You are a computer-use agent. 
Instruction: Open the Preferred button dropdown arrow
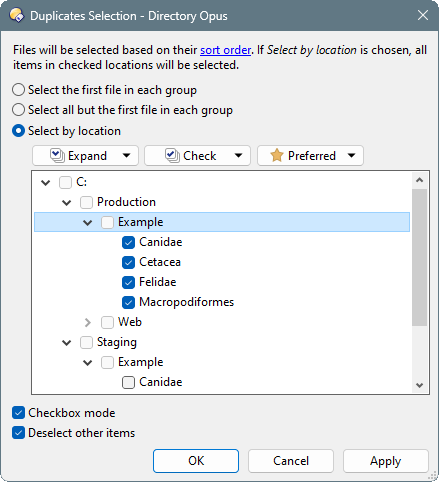click(x=351, y=155)
